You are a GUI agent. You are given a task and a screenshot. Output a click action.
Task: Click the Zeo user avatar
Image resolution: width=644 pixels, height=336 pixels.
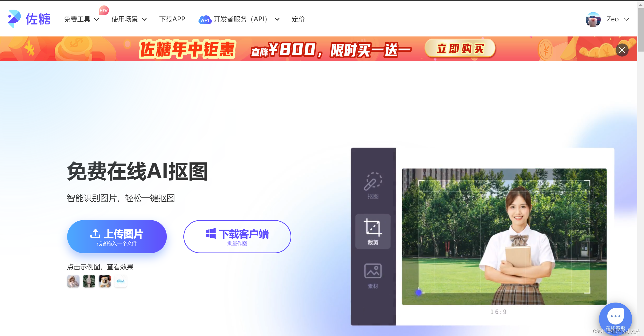pos(593,19)
